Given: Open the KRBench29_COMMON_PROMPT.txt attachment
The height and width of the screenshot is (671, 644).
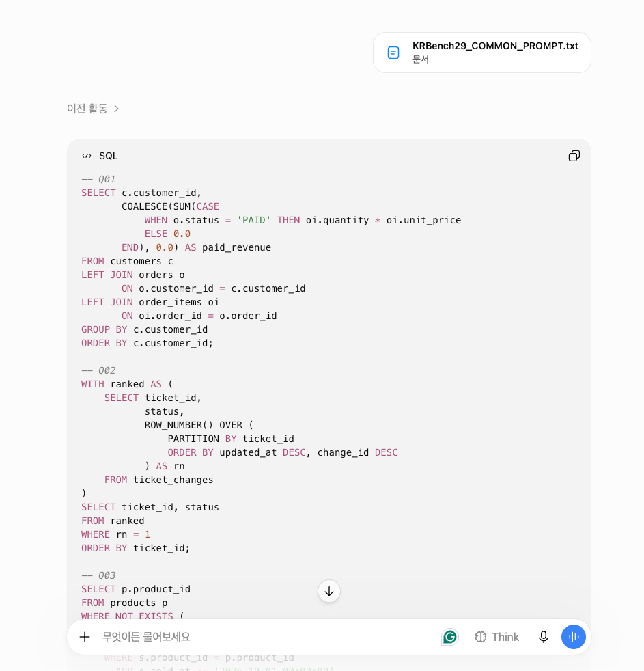Looking at the screenshot, I should (482, 53).
